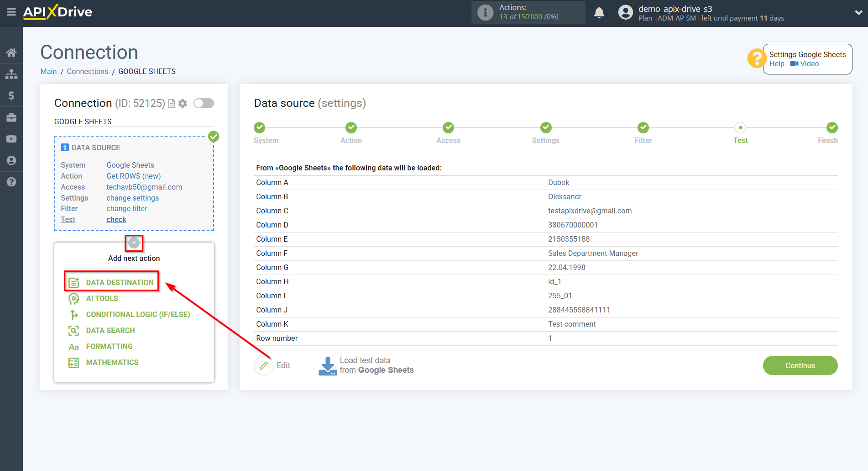Click the Formatting Aa icon
Screen dimensions: 868x471
pos(73,347)
